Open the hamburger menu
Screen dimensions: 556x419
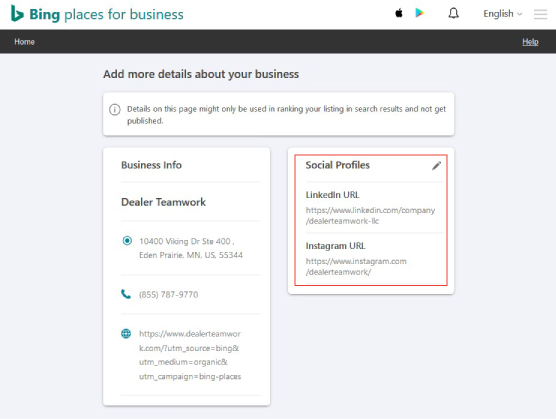(x=540, y=14)
